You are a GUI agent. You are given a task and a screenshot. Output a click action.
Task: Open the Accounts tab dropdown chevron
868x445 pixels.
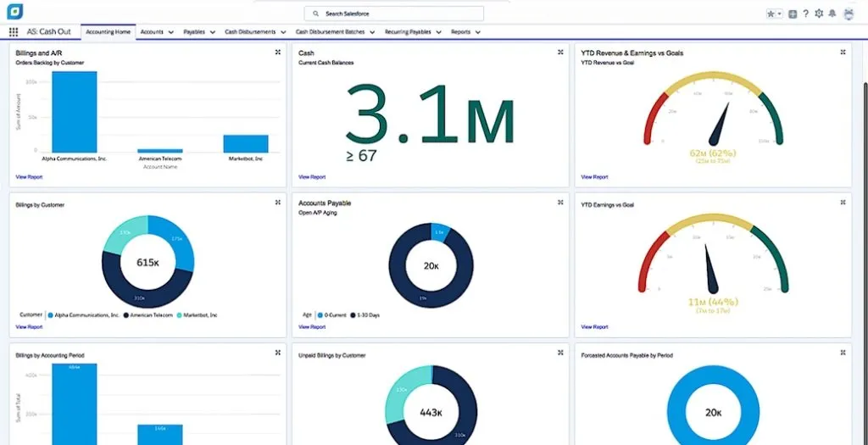tap(170, 32)
